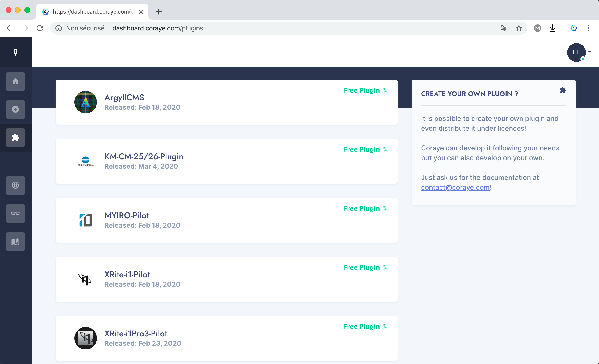Click Free Plugin label on MYIRO-Pilot

pos(361,208)
